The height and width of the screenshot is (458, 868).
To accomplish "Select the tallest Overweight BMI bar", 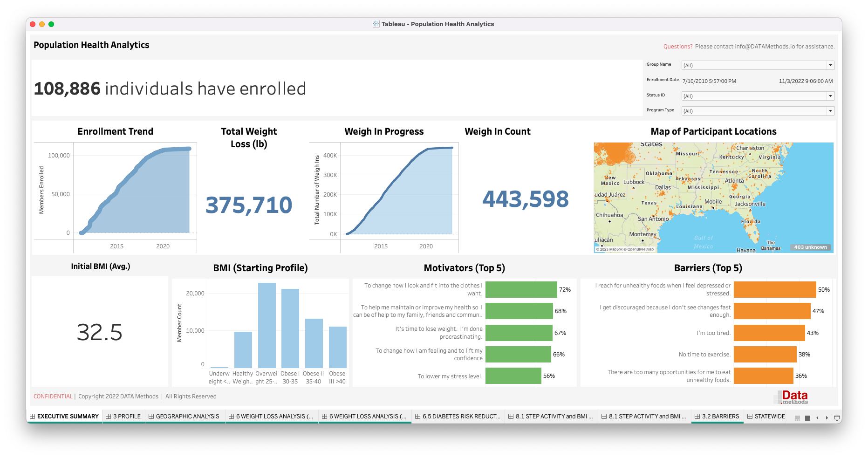I will (x=267, y=325).
